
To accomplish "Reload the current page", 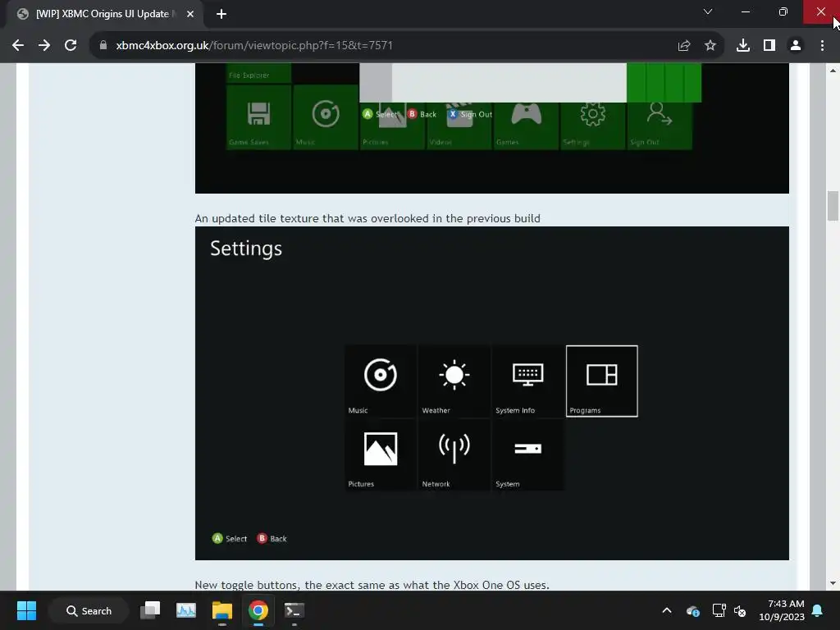I will [71, 46].
